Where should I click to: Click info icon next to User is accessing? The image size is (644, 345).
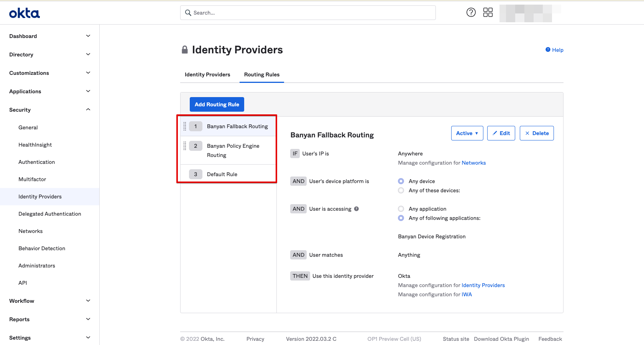point(356,209)
